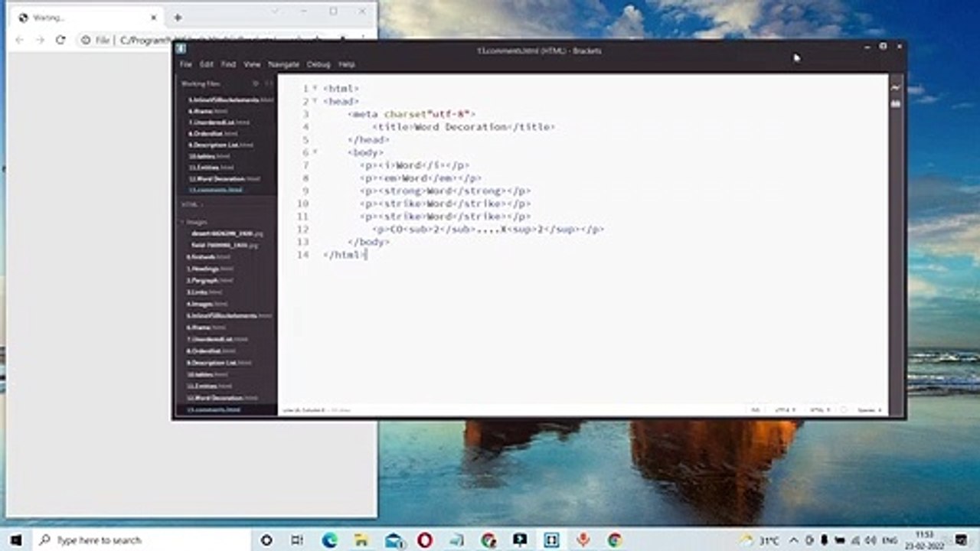Open 7.UnorderedList.html in the Working Files list
This screenshot has width=980, height=551.
(x=219, y=122)
